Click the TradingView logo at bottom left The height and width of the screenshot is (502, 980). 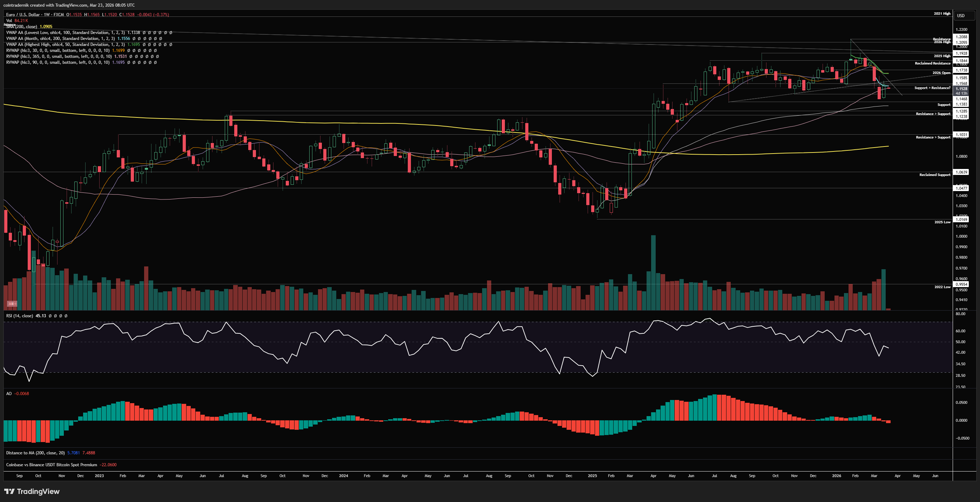(32, 491)
